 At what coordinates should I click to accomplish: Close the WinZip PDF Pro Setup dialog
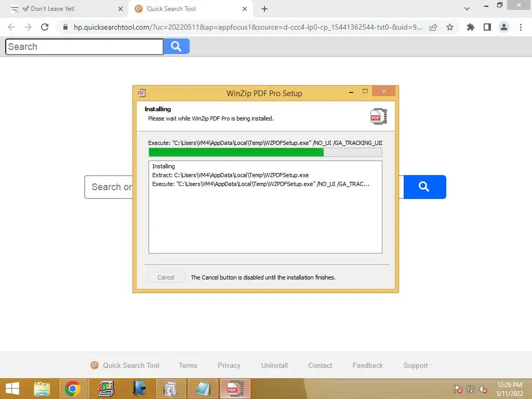pyautogui.click(x=384, y=91)
